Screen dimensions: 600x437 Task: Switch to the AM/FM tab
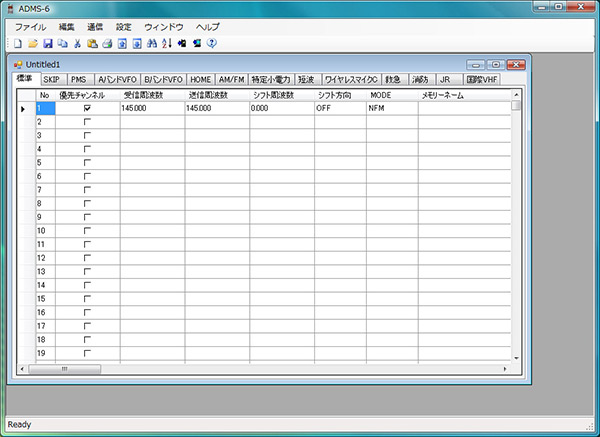(231, 79)
